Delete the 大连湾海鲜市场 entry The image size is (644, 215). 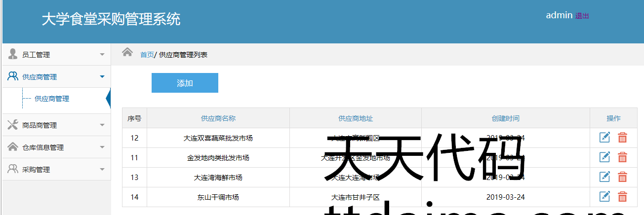coord(622,177)
